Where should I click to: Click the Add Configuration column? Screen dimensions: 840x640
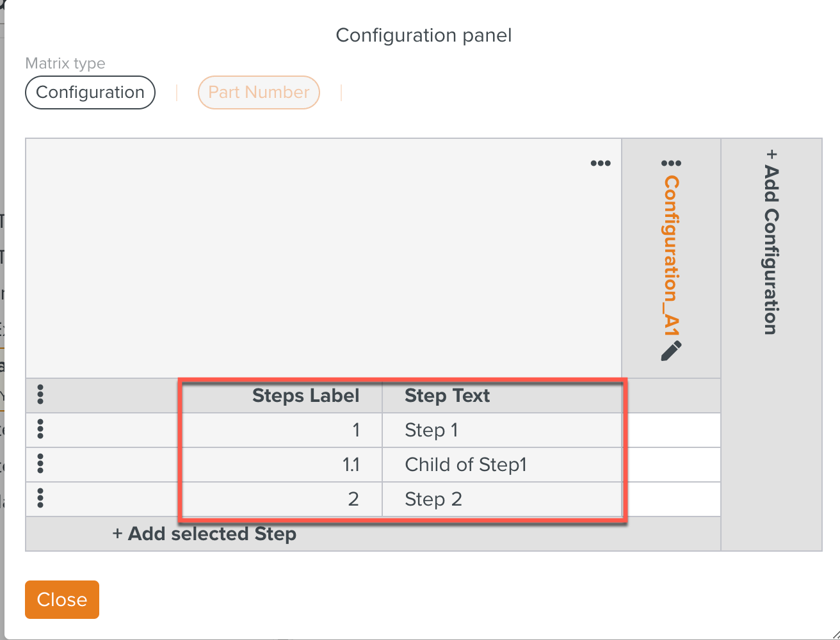tap(771, 344)
